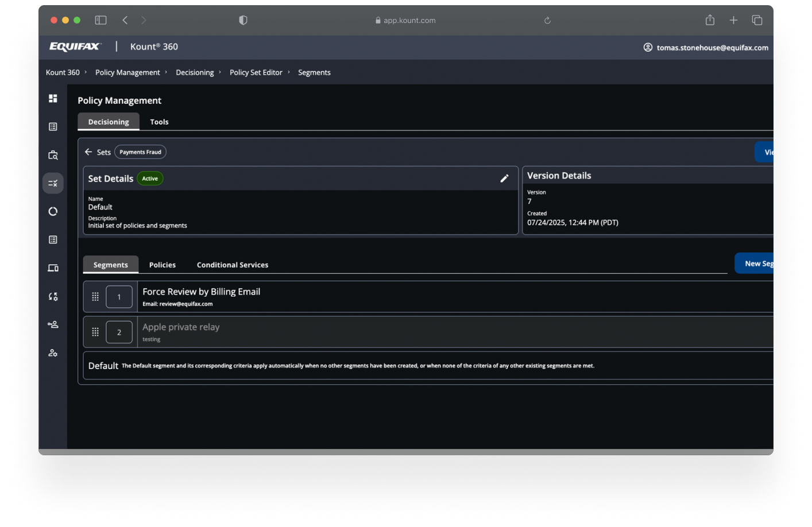812x527 pixels.
Task: Toggle Safari sidebar icon
Action: 100,20
